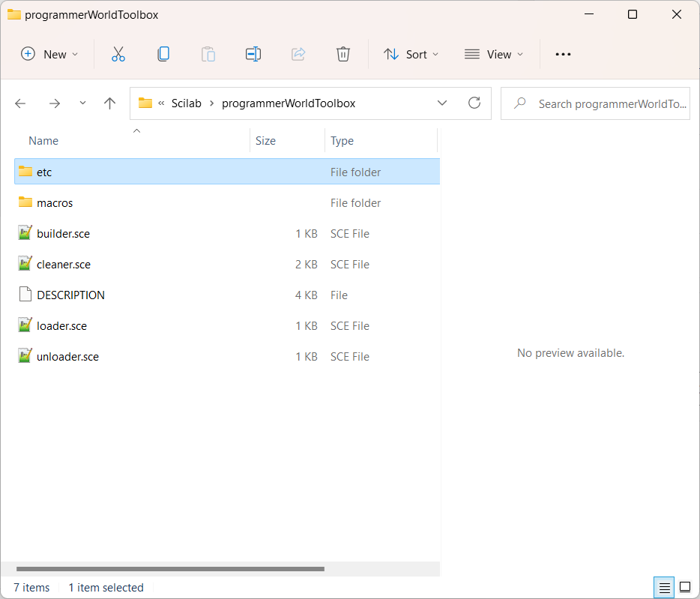700x599 pixels.
Task: Select the macros folder name
Action: [55, 203]
